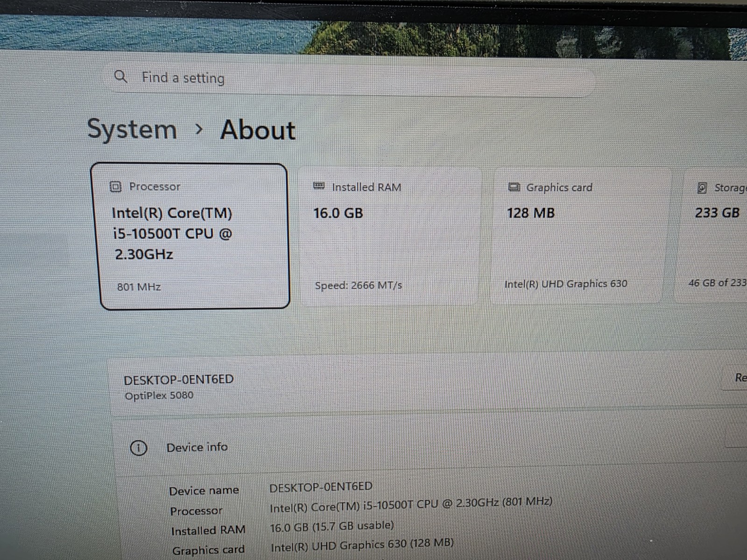Image resolution: width=747 pixels, height=560 pixels.
Task: Click the breadcrumb chevron after System
Action: pos(199,129)
